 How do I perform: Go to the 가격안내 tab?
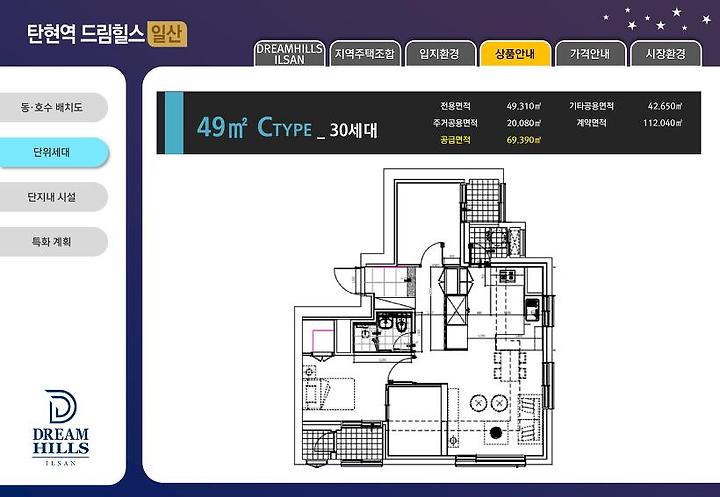[x=590, y=54]
